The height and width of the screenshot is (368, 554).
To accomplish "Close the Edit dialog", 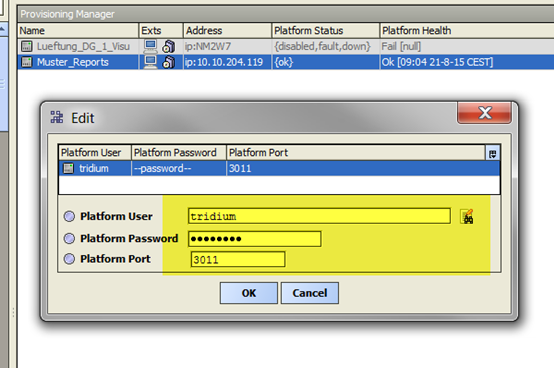I will [484, 113].
